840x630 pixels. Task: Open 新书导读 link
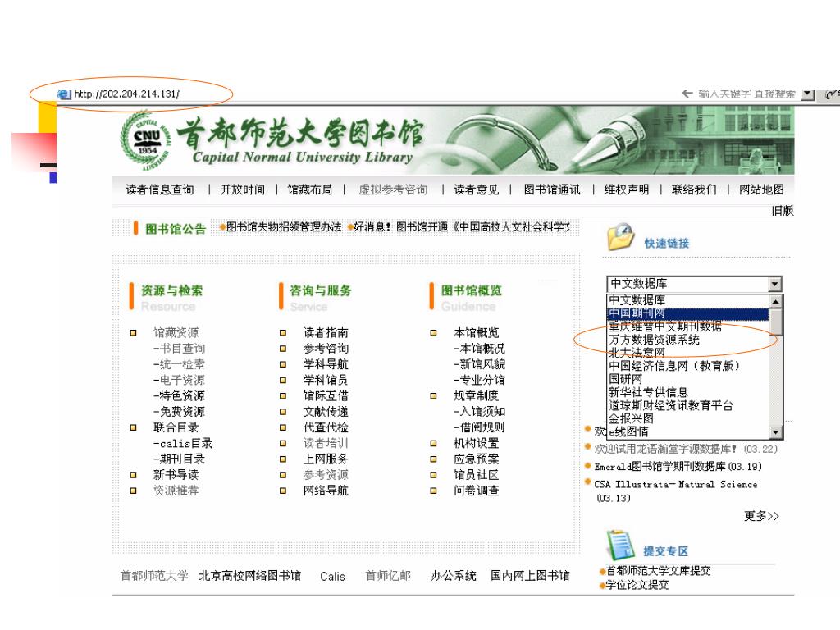[x=176, y=475]
